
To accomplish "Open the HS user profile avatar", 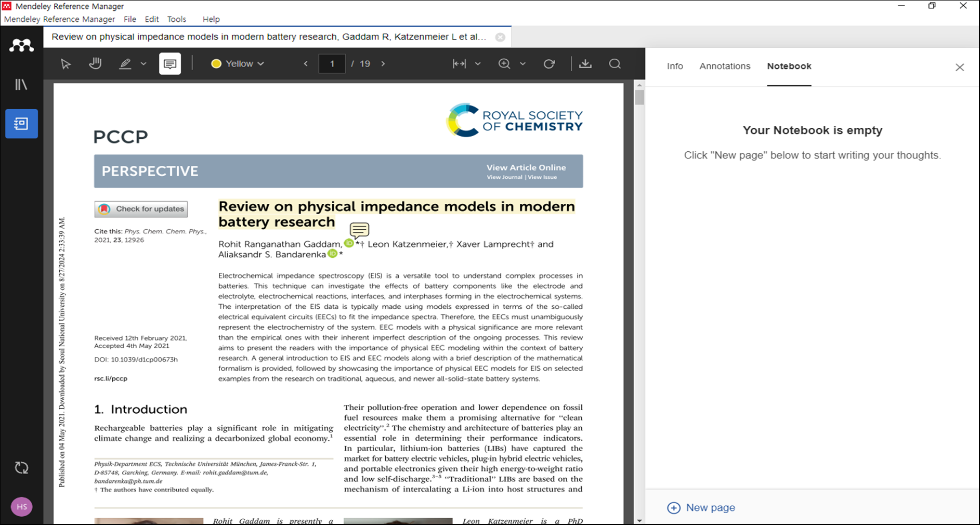I will point(22,507).
